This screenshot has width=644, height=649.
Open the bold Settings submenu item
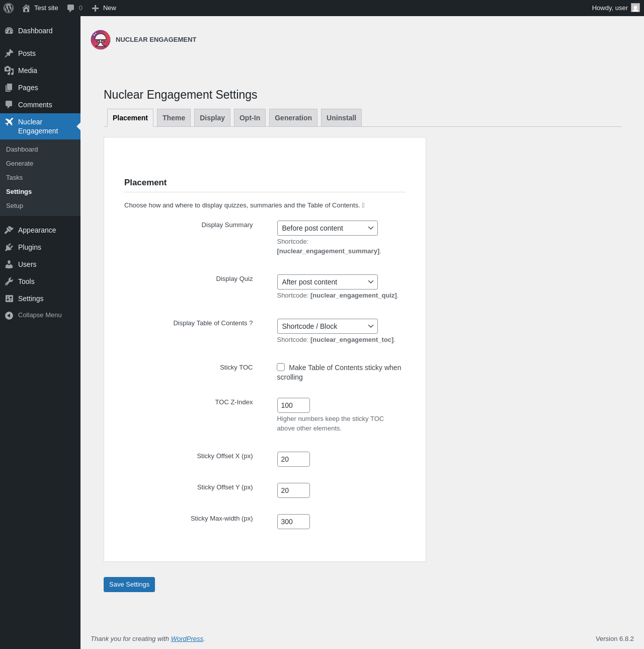coord(40,192)
